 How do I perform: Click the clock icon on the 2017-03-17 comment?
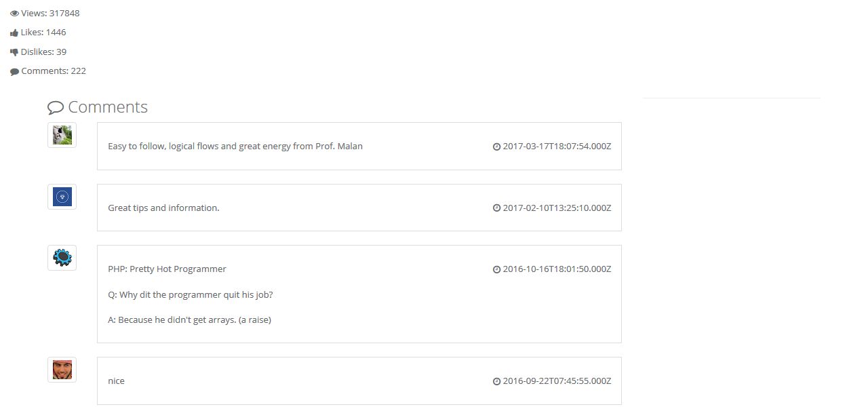[x=496, y=147]
